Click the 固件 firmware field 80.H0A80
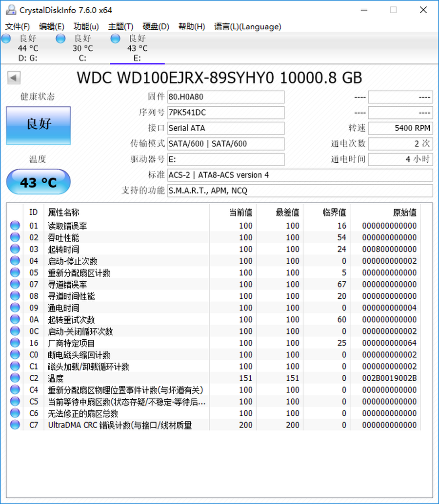Screen dimensions: 439x504 click(x=225, y=97)
